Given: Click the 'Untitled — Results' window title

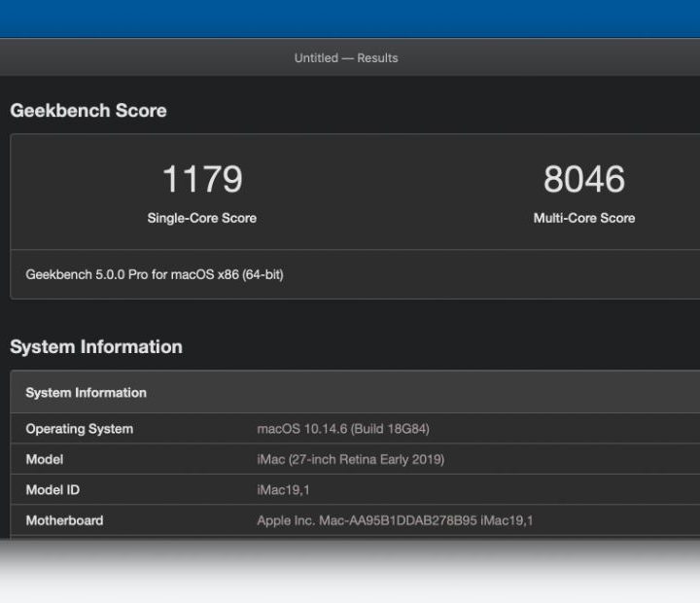Looking at the screenshot, I should [346, 58].
